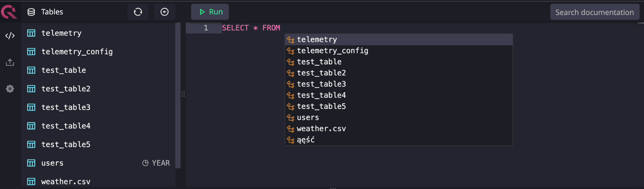Viewport: 644px width, 189px height.
Task: Choose test_table2 in the autocomplete list
Action: click(321, 73)
